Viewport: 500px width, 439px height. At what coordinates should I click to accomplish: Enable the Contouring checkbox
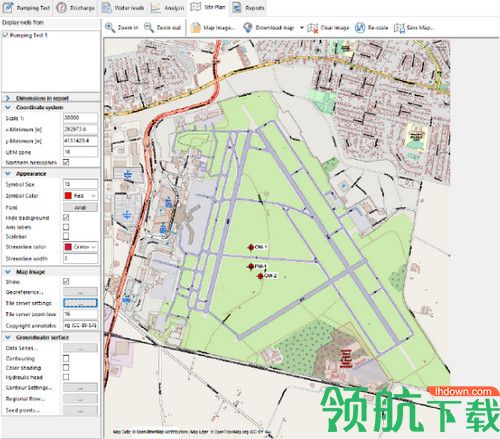coord(66,358)
